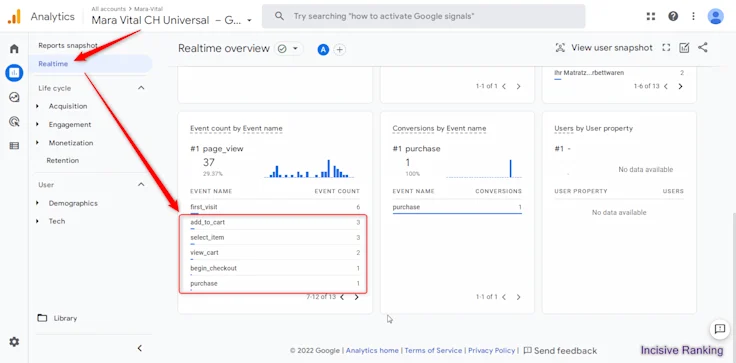
Task: Open Reports snapshot in sidebar
Action: click(68, 46)
